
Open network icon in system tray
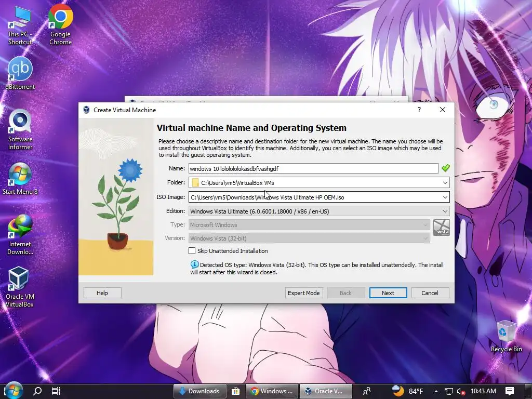pyautogui.click(x=448, y=391)
